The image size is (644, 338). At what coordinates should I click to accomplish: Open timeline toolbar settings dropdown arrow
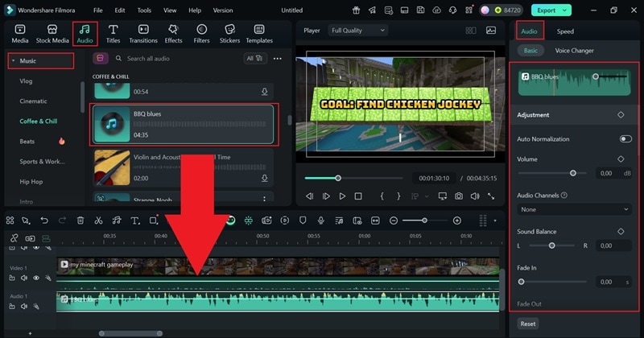[495, 221]
